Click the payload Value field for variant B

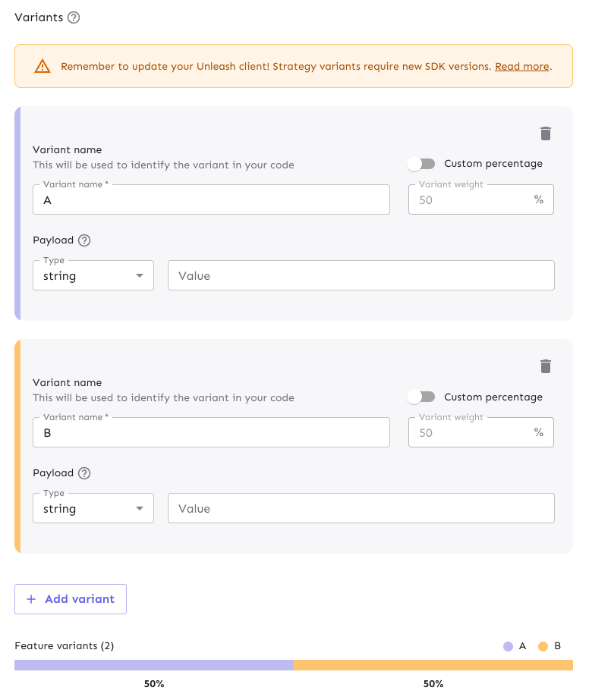[x=361, y=508]
